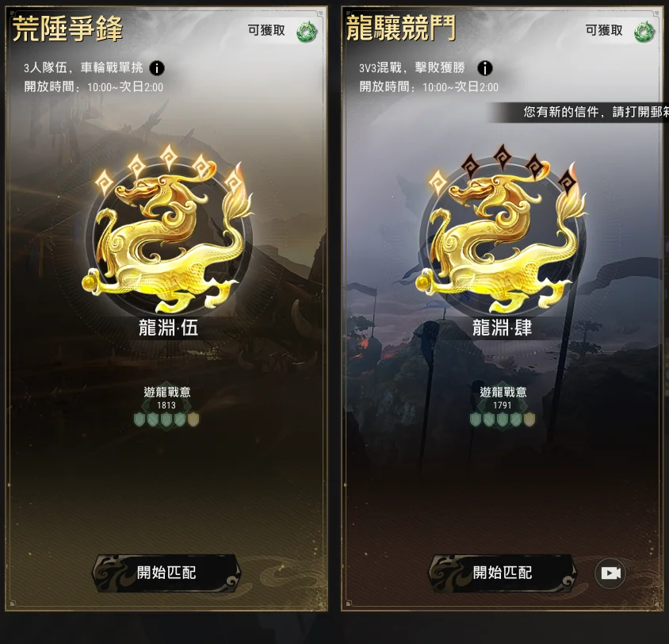The height and width of the screenshot is (644, 669).
Task: Click the 龍淵·肆 rank name
Action: pyautogui.click(x=503, y=328)
